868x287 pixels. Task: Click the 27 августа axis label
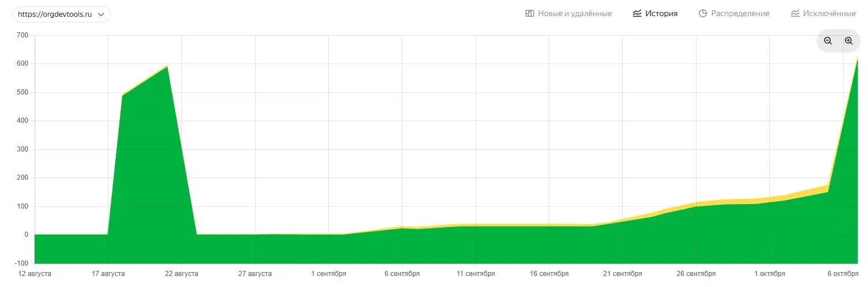(255, 274)
